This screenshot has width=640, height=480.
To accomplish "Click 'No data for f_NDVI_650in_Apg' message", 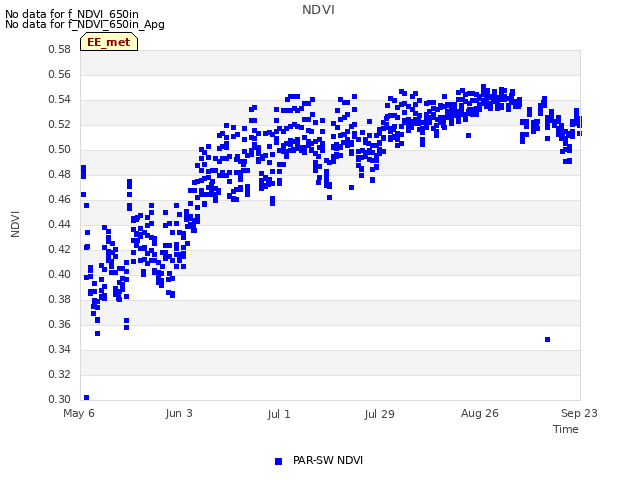I will point(85,24).
